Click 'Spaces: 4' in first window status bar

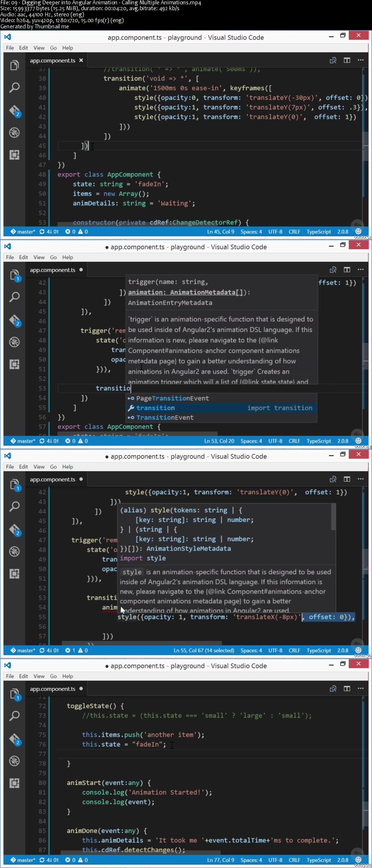point(251,232)
